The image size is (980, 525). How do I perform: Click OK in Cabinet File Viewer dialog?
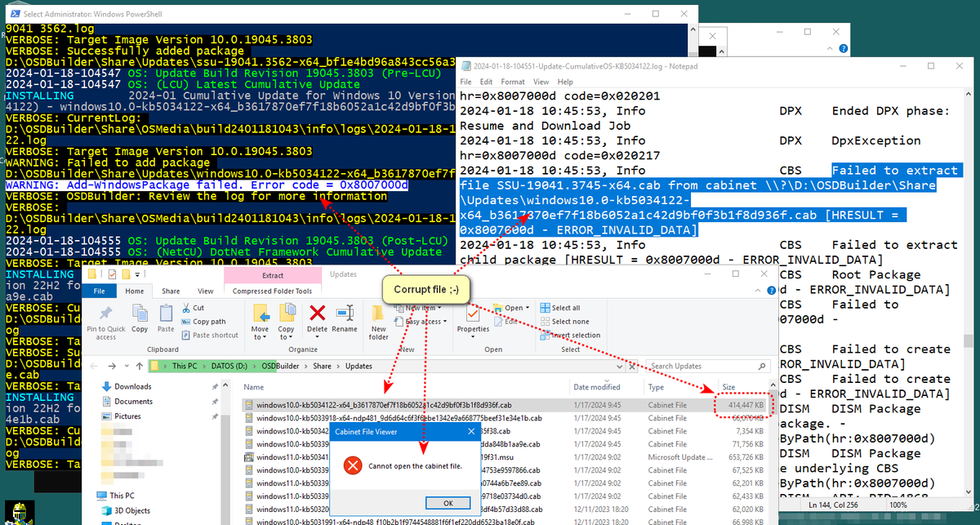point(448,503)
